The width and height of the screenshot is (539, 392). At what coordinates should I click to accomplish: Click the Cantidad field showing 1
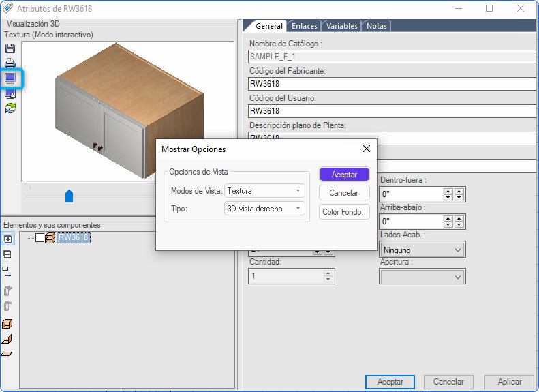pos(286,276)
